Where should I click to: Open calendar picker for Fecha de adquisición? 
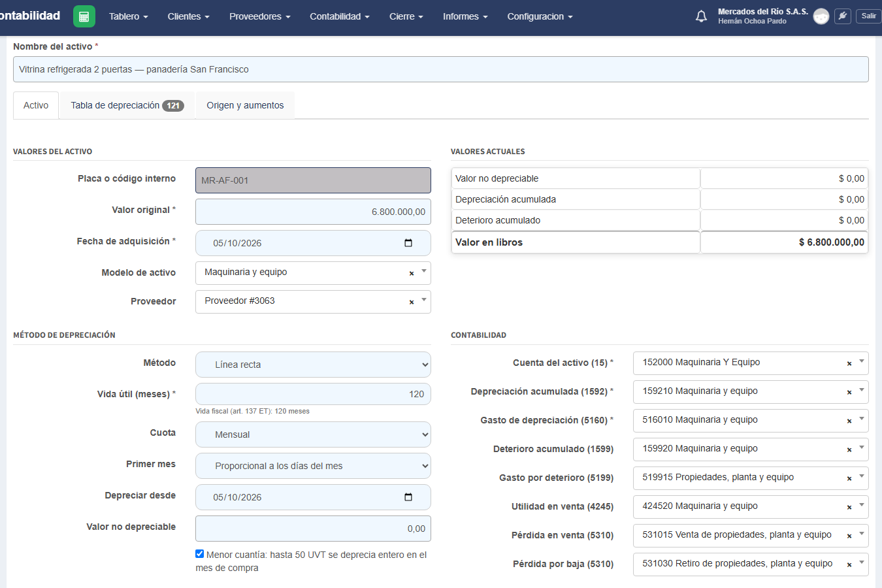[x=408, y=243]
